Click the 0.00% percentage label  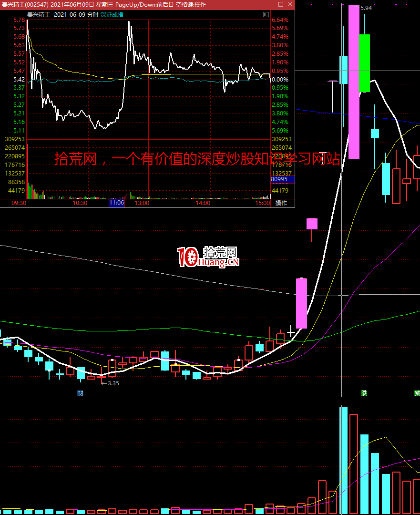pos(280,80)
